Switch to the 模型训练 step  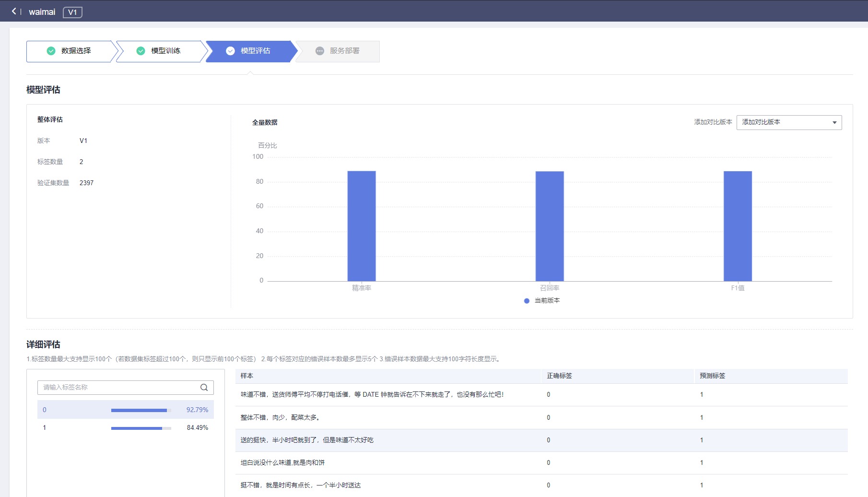(x=165, y=51)
